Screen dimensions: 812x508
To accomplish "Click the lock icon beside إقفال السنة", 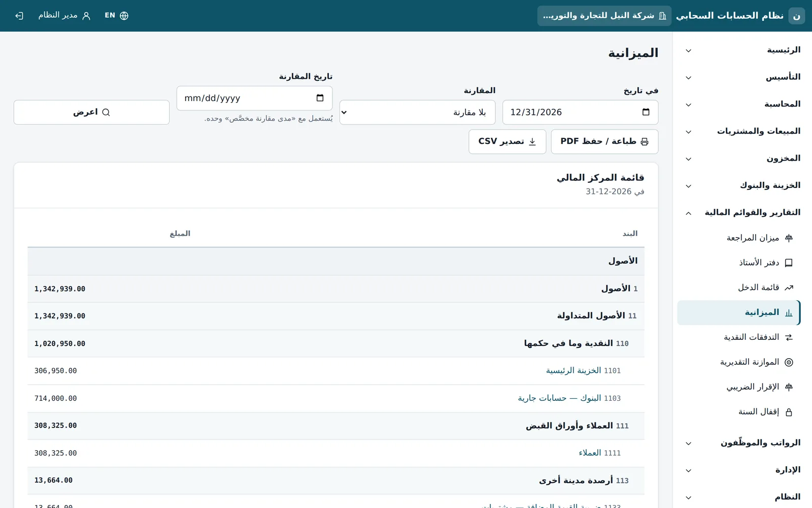I will point(789,412).
